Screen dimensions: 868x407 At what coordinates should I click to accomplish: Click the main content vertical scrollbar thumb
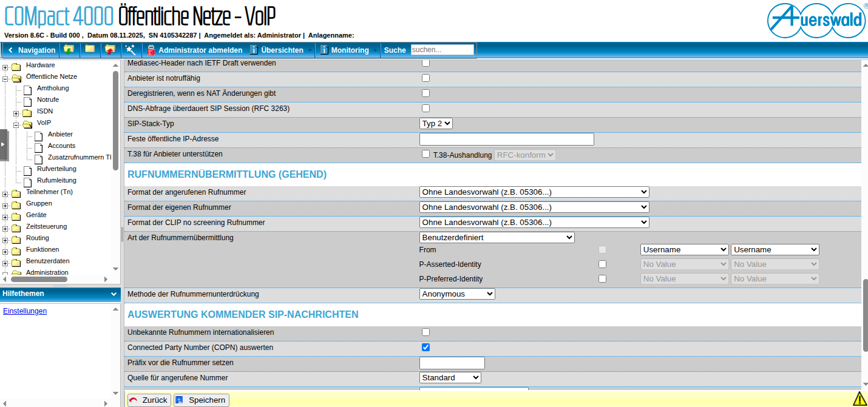tap(864, 315)
